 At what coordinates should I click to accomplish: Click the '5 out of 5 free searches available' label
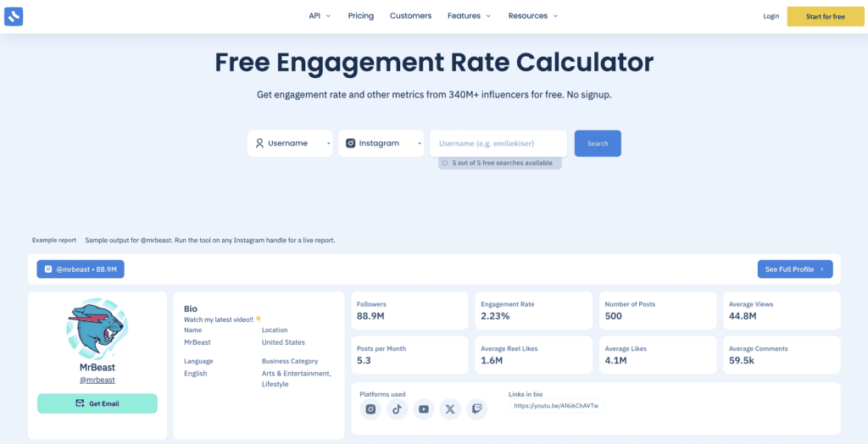[500, 163]
